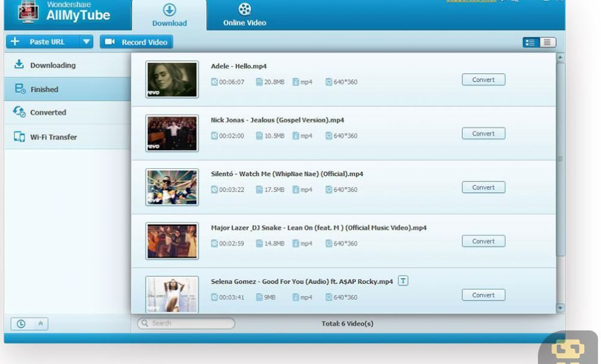Click the resolution icon for Silentó video

pyautogui.click(x=329, y=189)
